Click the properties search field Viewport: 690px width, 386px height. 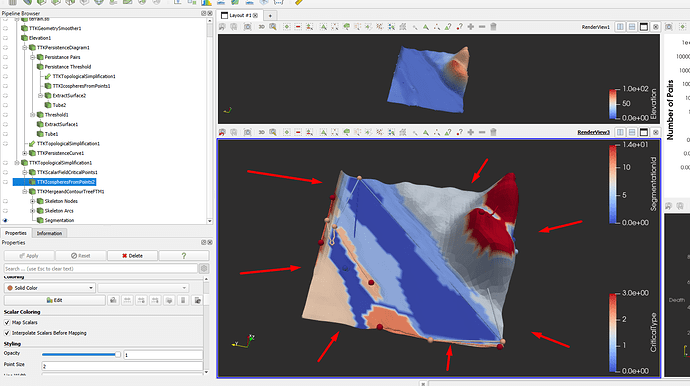(x=101, y=268)
